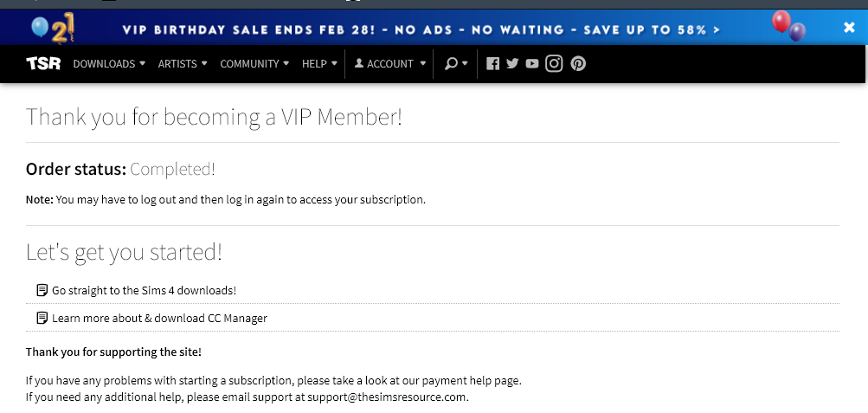Open the Twitter social icon
The image size is (868, 413).
click(x=512, y=63)
